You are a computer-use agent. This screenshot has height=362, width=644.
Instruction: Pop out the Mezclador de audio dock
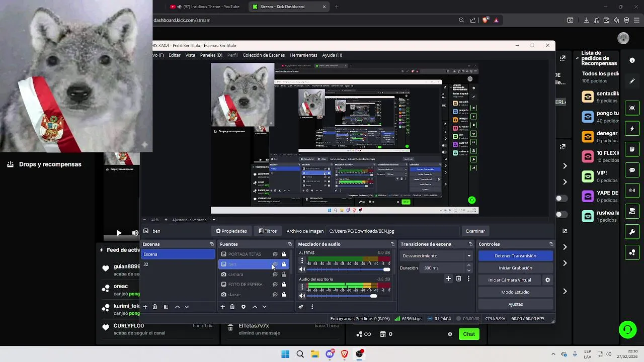[x=392, y=244]
